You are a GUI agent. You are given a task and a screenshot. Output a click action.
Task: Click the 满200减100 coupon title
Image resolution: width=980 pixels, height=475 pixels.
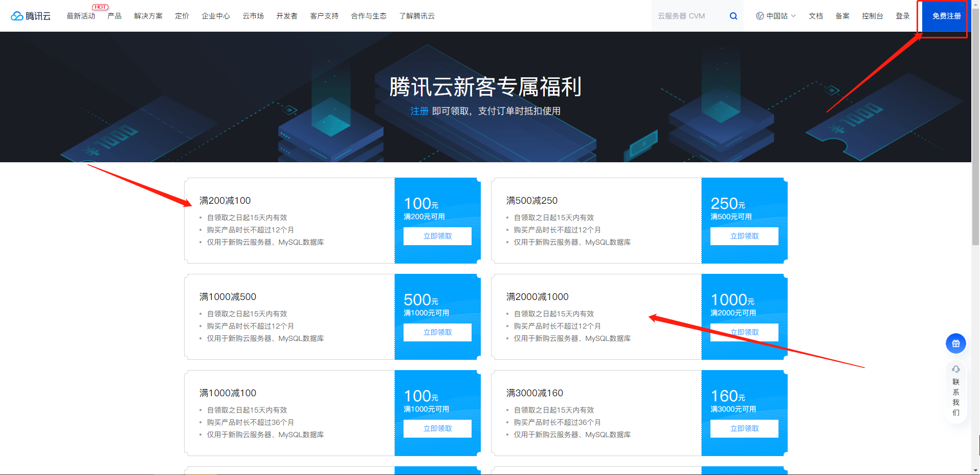[225, 201]
